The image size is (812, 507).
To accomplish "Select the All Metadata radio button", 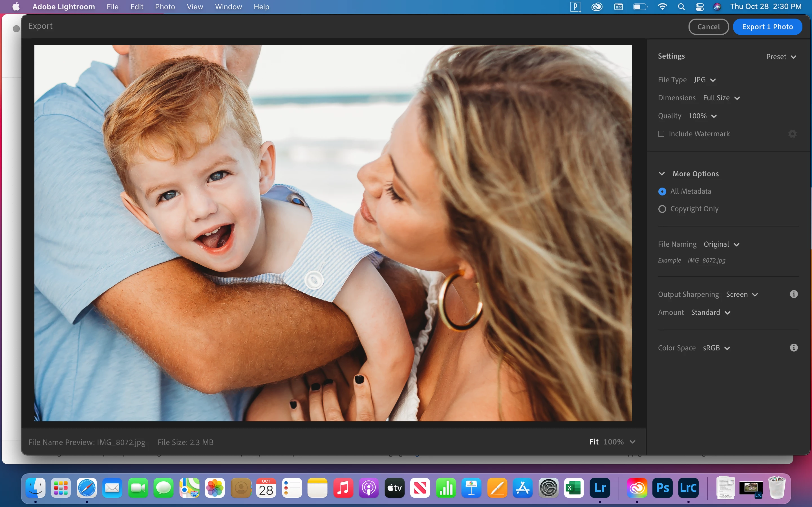I will coord(662,192).
